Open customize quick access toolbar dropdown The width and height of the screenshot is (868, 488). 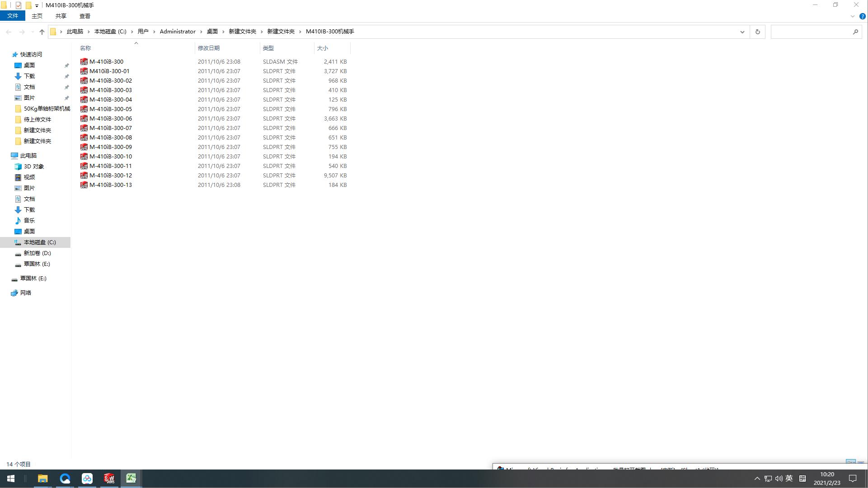coord(37,6)
